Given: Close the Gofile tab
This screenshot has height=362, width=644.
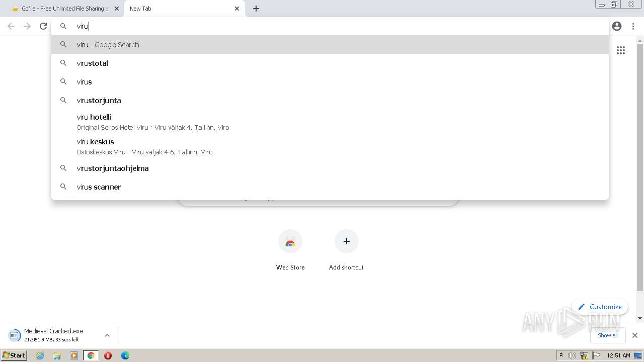Looking at the screenshot, I should pyautogui.click(x=117, y=9).
